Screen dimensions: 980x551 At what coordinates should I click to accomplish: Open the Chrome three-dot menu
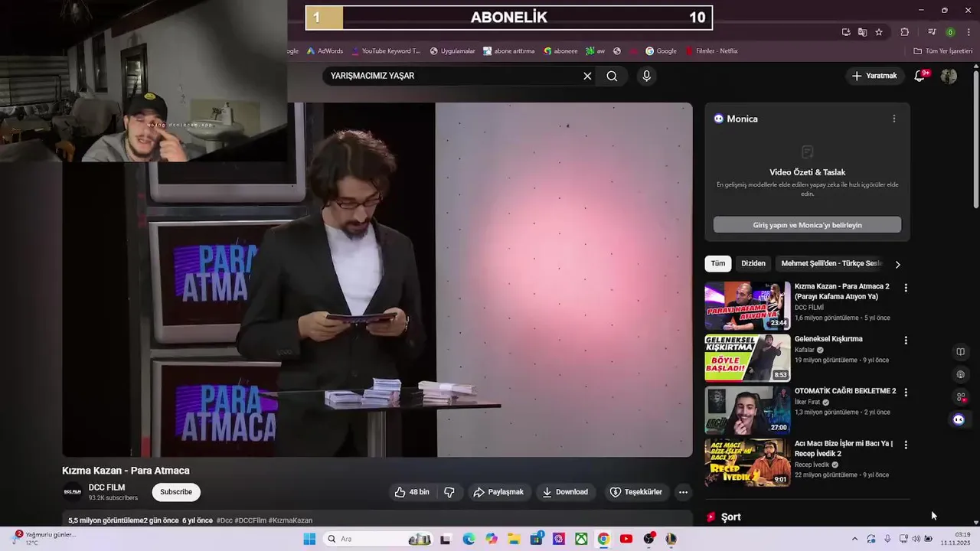(x=969, y=32)
